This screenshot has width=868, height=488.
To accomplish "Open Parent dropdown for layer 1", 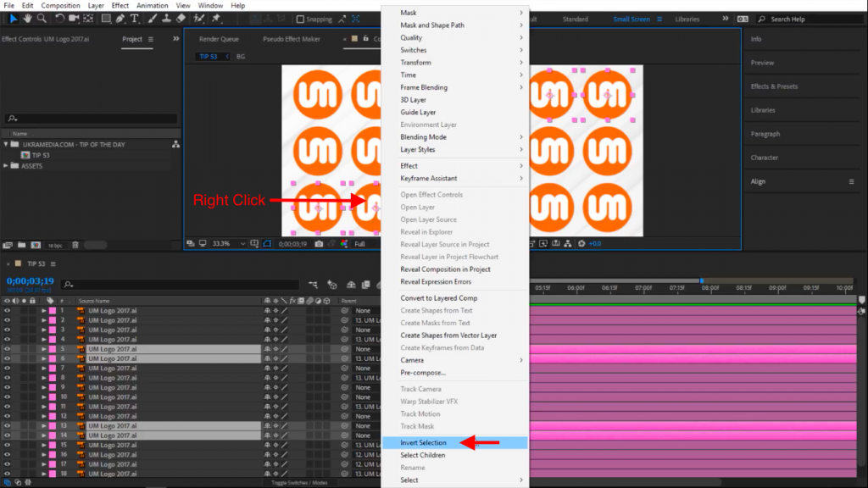I will [366, 310].
